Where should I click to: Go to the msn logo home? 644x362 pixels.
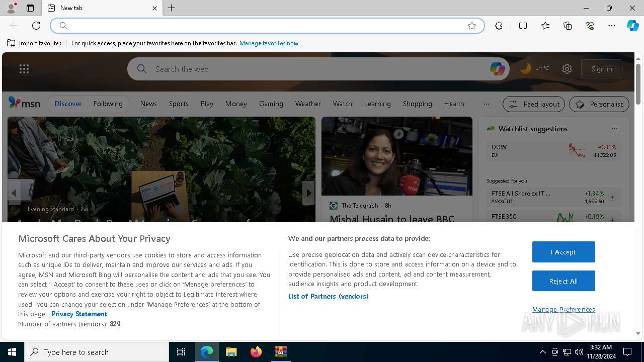(x=24, y=103)
